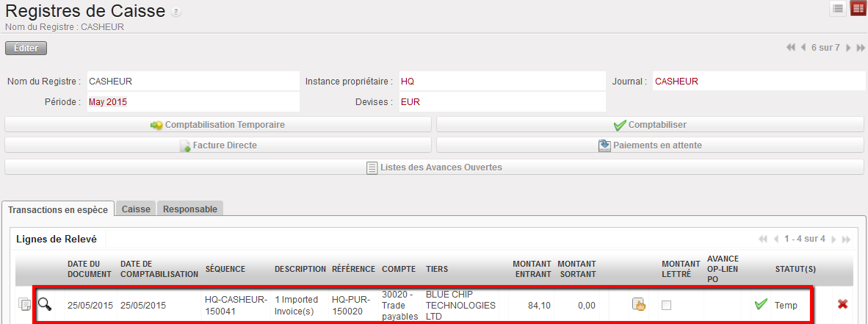This screenshot has height=324, width=868.
Task: Sort by Référence column header
Action: [353, 269]
